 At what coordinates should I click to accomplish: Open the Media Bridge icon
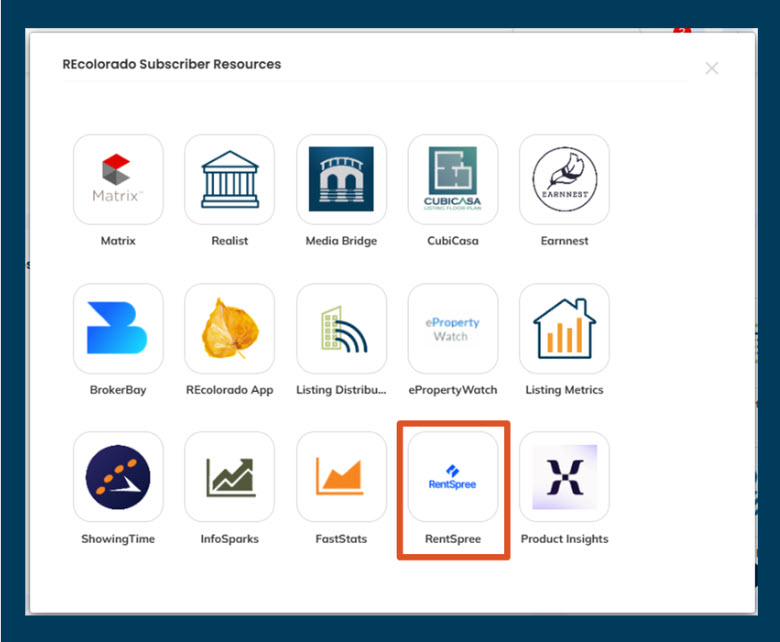coord(341,180)
